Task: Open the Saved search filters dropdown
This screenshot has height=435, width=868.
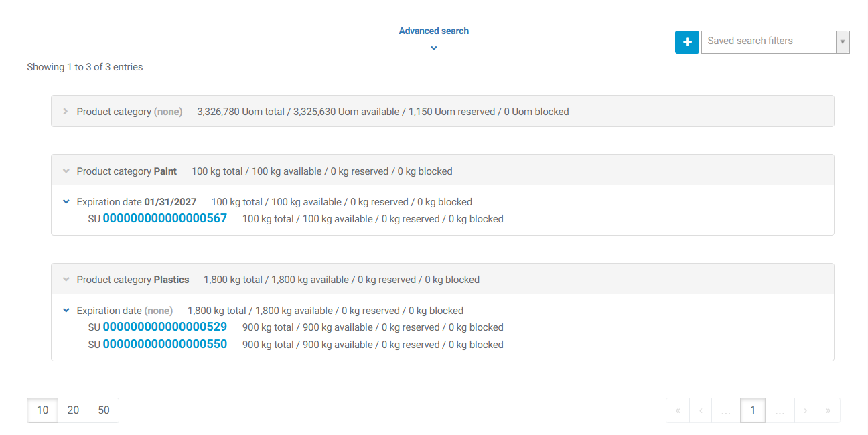Action: (x=842, y=41)
